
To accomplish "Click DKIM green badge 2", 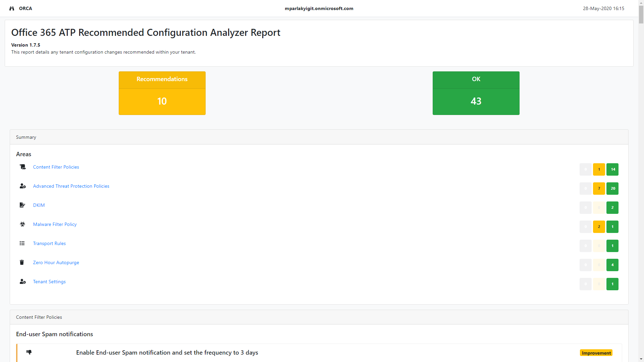I will (612, 207).
